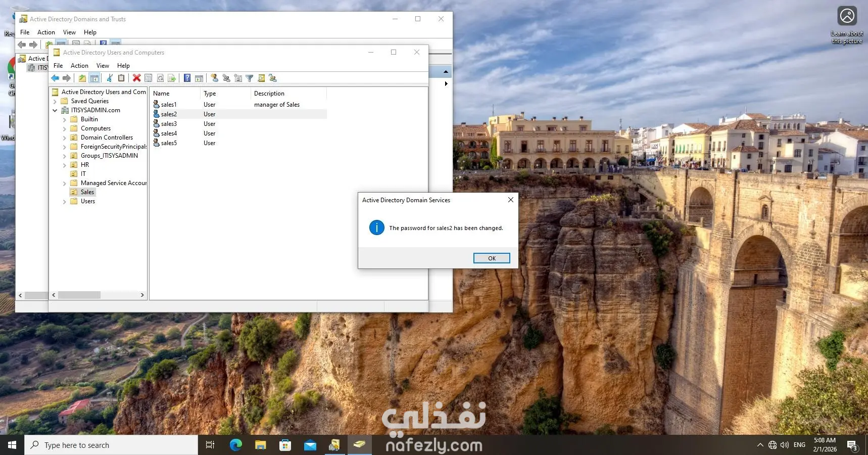
Task: Click the ENG input language indicator
Action: pyautogui.click(x=799, y=445)
